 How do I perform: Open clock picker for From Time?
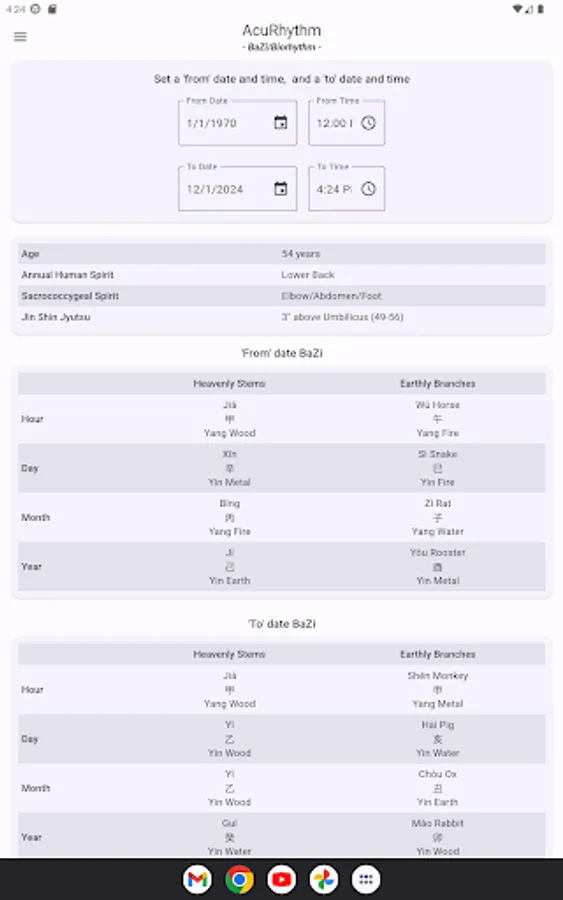pyautogui.click(x=368, y=123)
